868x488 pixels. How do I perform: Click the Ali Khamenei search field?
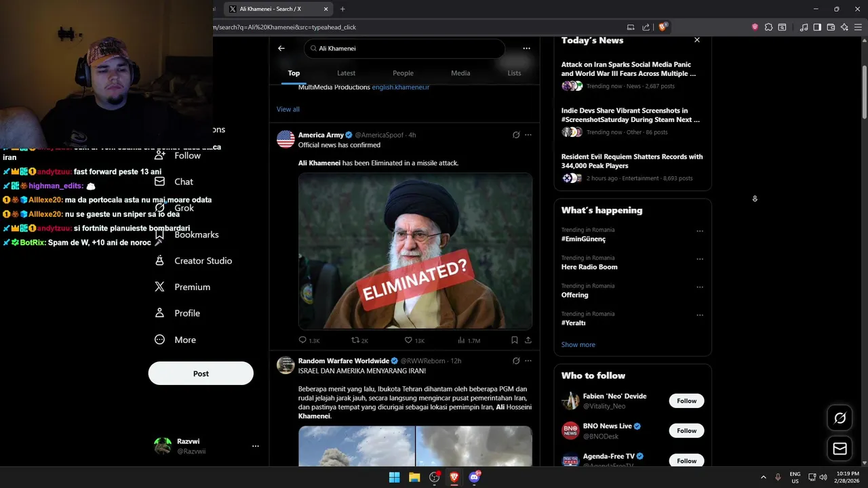[x=404, y=48]
